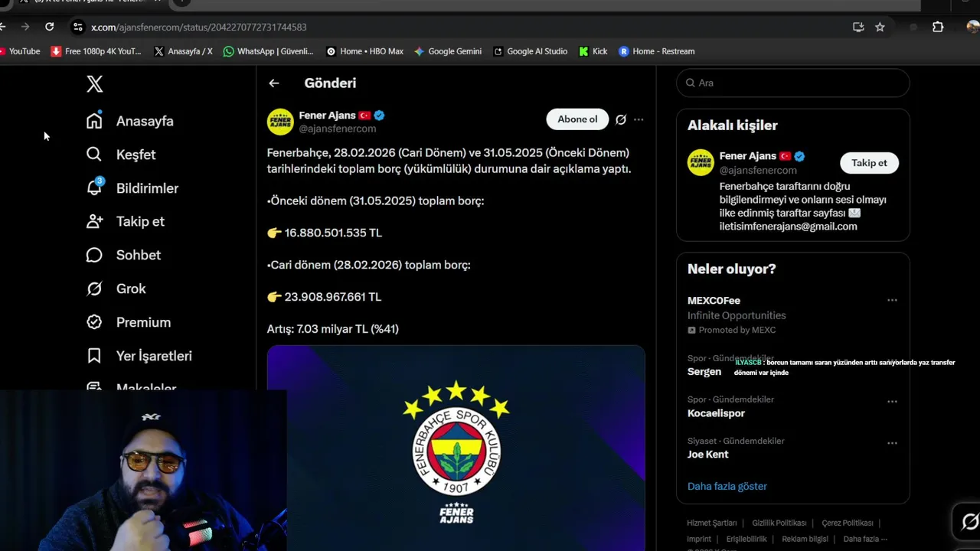
Task: Open Reklam bilgisi footer link
Action: pyautogui.click(x=805, y=540)
